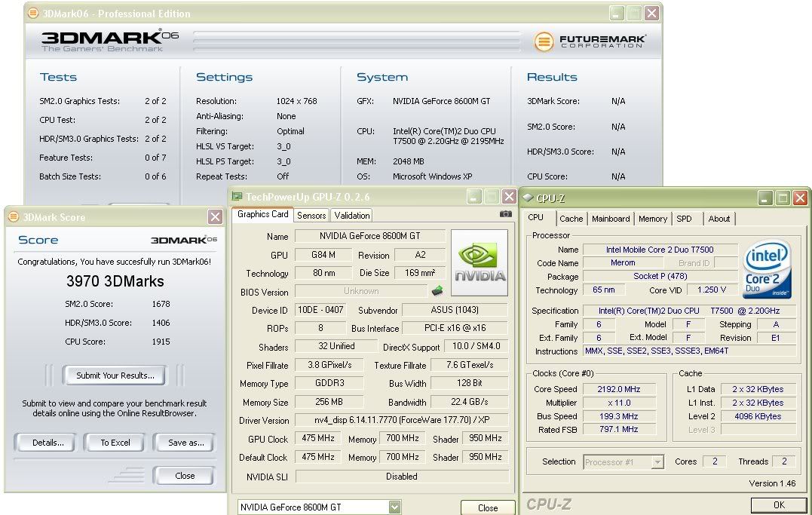The image size is (812, 515).
Task: Click the Submit Your Results button
Action: (115, 376)
